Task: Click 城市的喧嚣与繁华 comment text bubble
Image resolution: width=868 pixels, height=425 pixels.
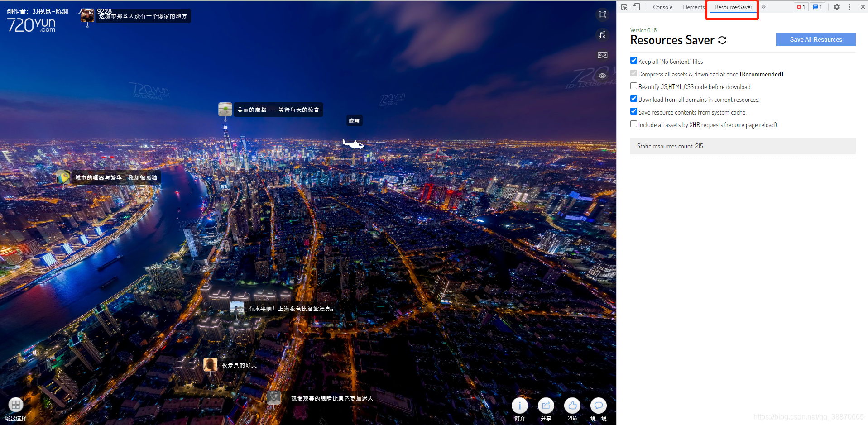Action: (x=116, y=177)
